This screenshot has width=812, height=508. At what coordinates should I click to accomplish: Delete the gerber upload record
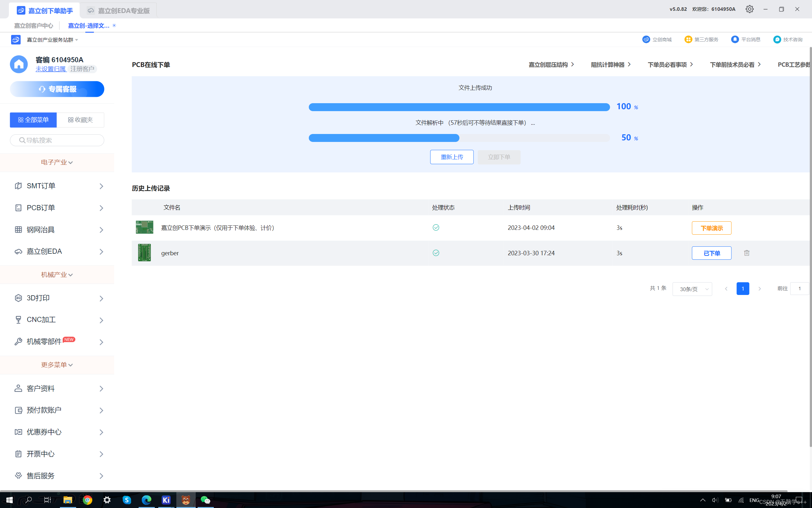747,253
